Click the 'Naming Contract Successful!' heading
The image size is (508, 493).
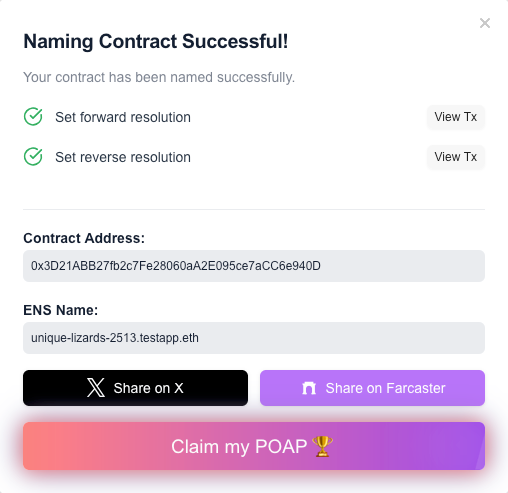(156, 41)
